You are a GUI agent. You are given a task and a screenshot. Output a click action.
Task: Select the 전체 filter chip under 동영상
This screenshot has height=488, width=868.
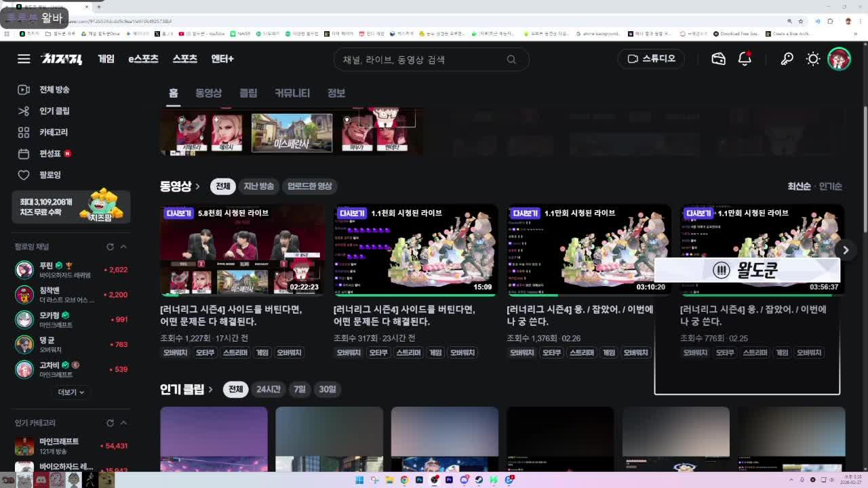[x=222, y=186]
